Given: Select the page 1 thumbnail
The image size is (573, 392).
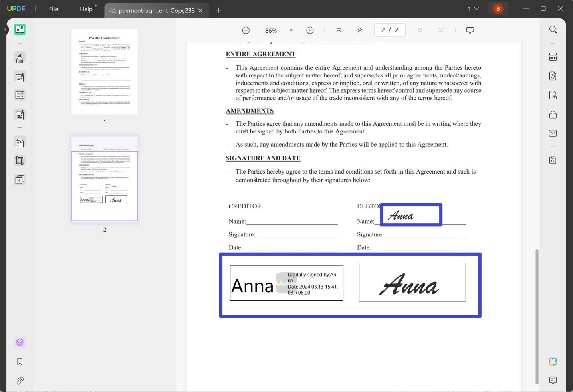Looking at the screenshot, I should 104,71.
